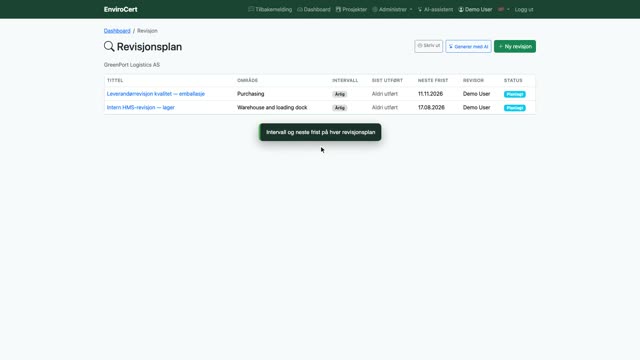Go to Dashboard in the navigation bar

click(x=314, y=9)
